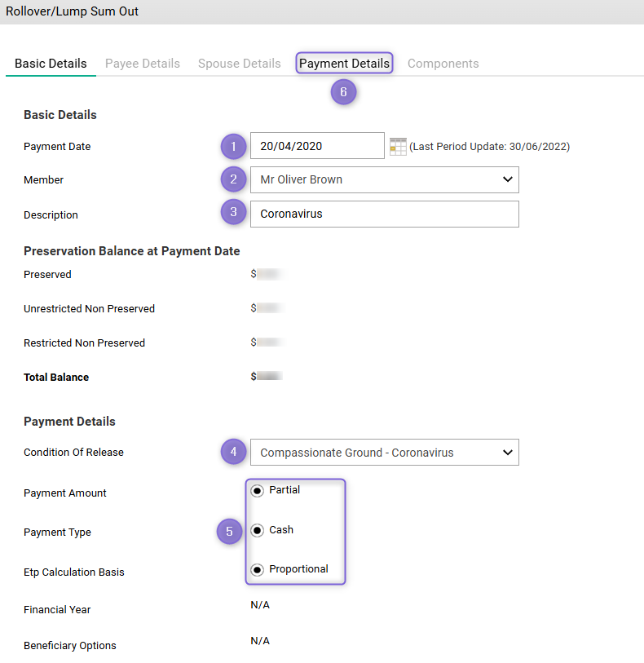Open the calendar picker beside Payment Date
The width and height of the screenshot is (644, 663).
pyautogui.click(x=398, y=147)
